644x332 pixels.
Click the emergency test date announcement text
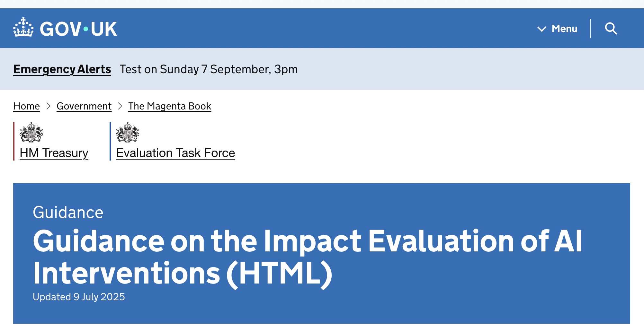pyautogui.click(x=209, y=69)
